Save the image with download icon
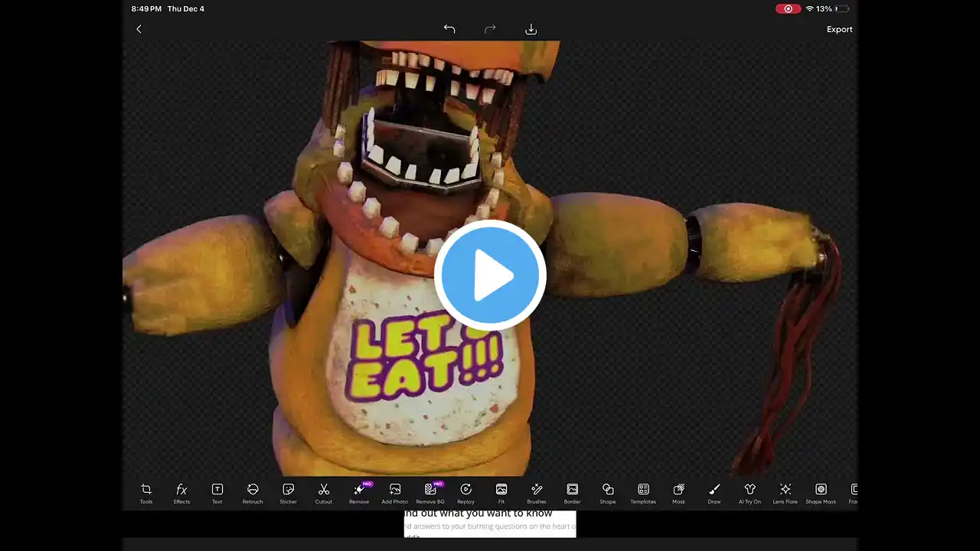 point(531,29)
